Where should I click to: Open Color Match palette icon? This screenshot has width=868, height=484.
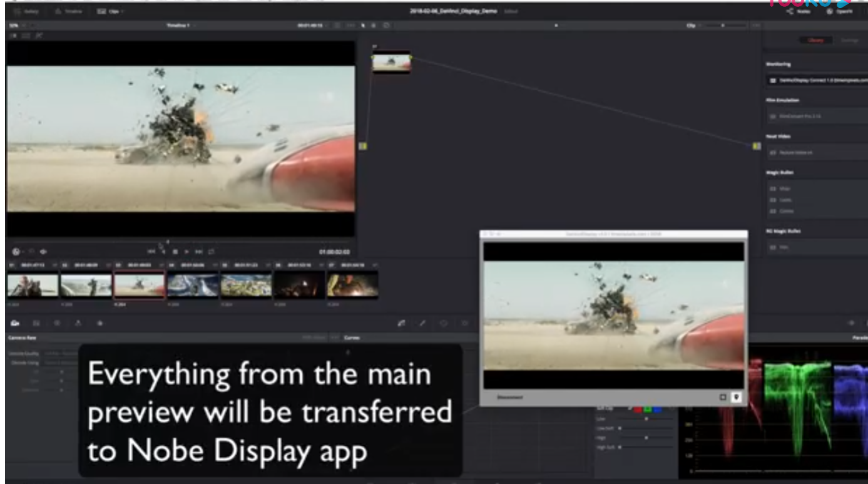[36, 323]
